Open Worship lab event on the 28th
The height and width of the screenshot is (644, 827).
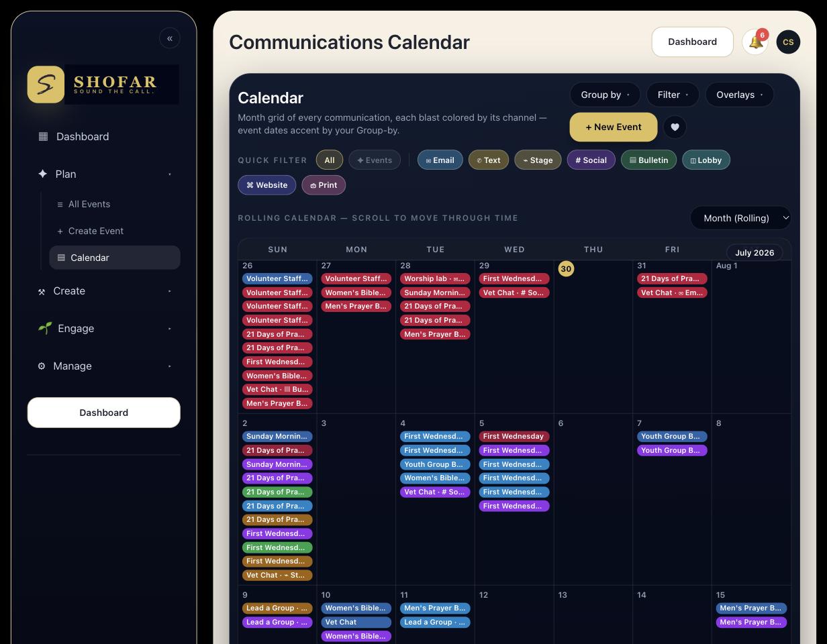(435, 278)
